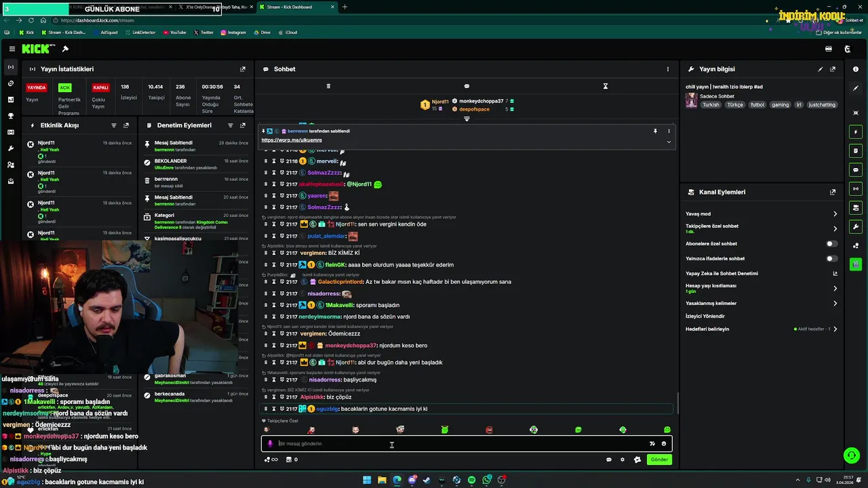Open the Windows Start menu
The width and height of the screenshot is (868, 488).
[367, 480]
